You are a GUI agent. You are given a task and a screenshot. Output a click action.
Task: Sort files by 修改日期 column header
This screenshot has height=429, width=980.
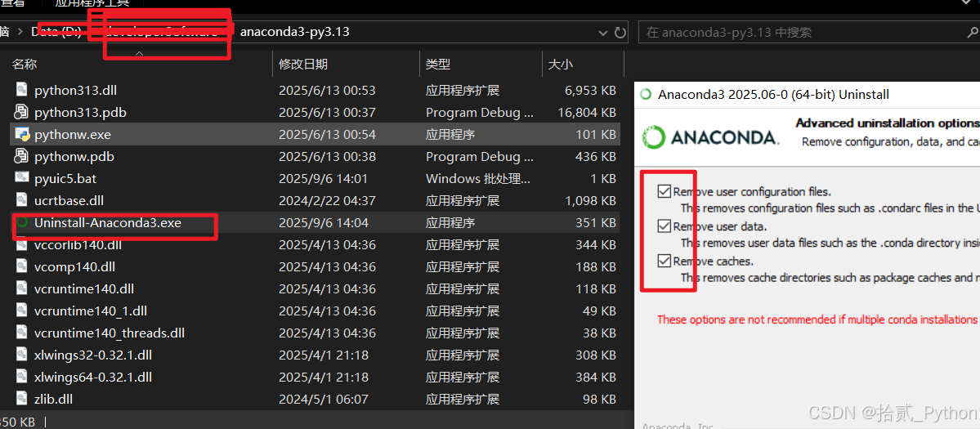coord(303,64)
